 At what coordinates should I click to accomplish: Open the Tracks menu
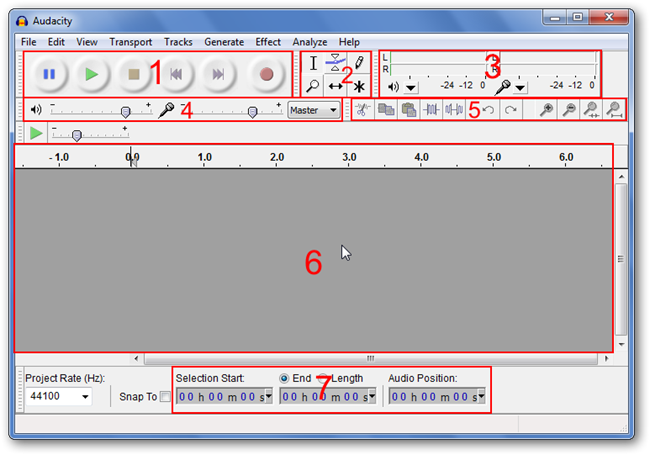(x=178, y=42)
